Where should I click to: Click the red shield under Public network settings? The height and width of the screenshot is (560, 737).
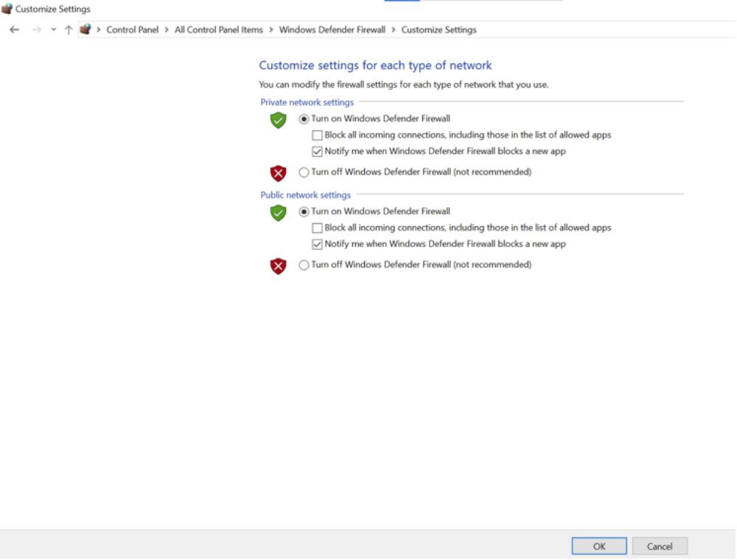[278, 266]
